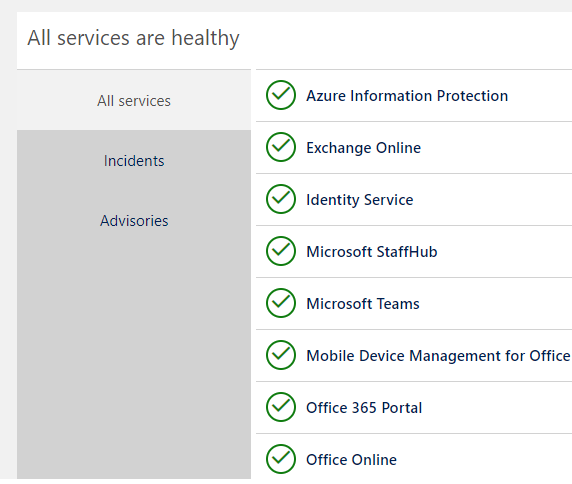This screenshot has width=572, height=484.
Task: Select the Office 365 Portal row text
Action: 364,408
